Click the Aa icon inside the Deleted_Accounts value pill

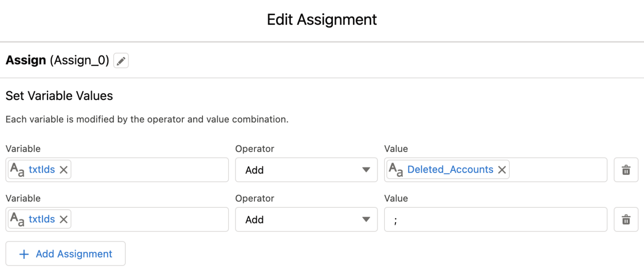coord(396,170)
